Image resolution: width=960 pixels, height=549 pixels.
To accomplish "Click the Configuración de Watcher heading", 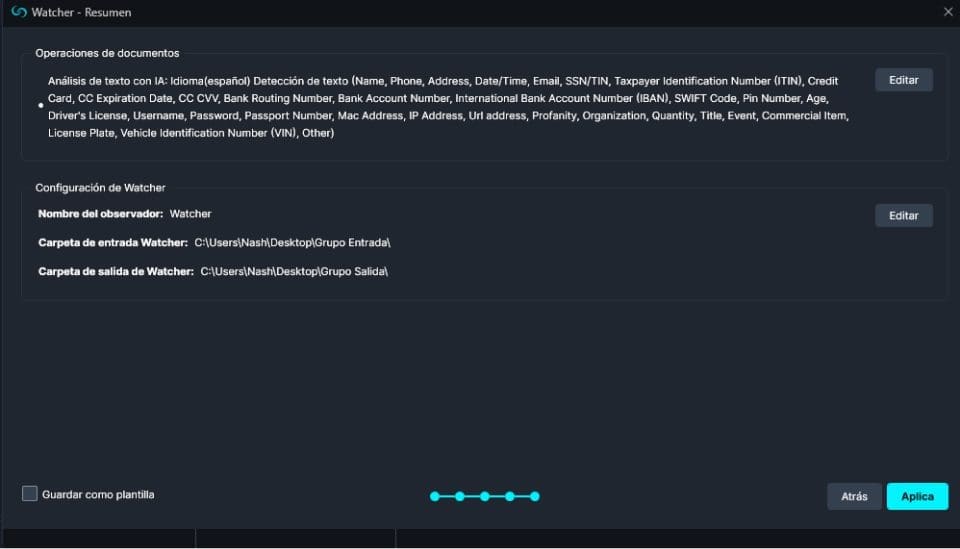I will pyautogui.click(x=100, y=187).
